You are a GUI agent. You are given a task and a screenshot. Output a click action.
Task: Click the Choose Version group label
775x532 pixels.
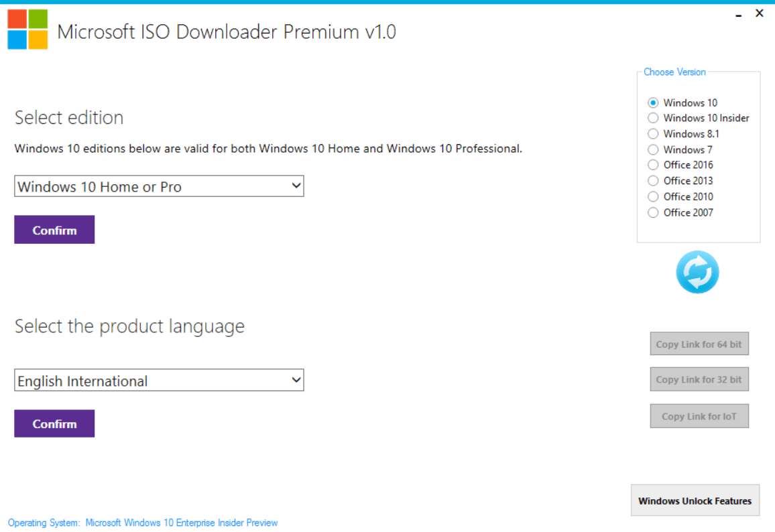click(674, 72)
